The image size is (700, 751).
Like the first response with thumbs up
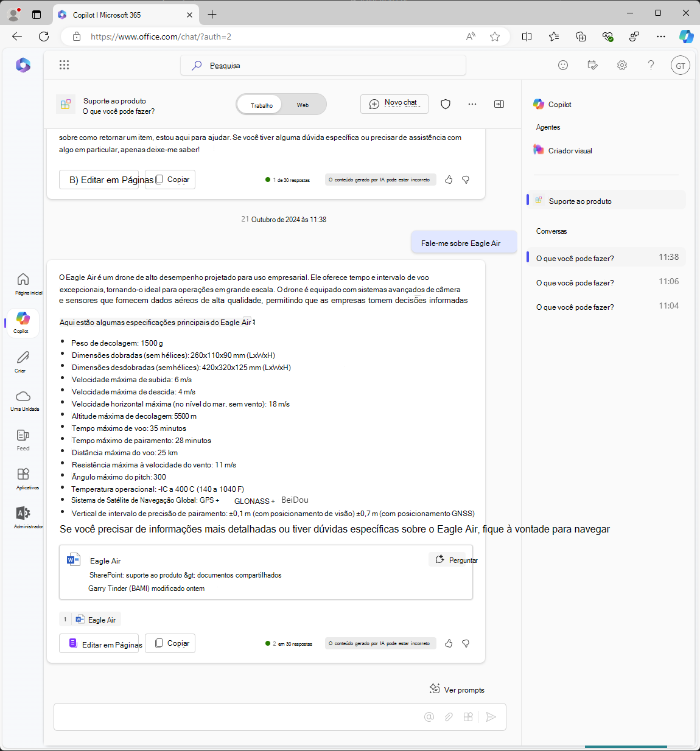(x=449, y=180)
